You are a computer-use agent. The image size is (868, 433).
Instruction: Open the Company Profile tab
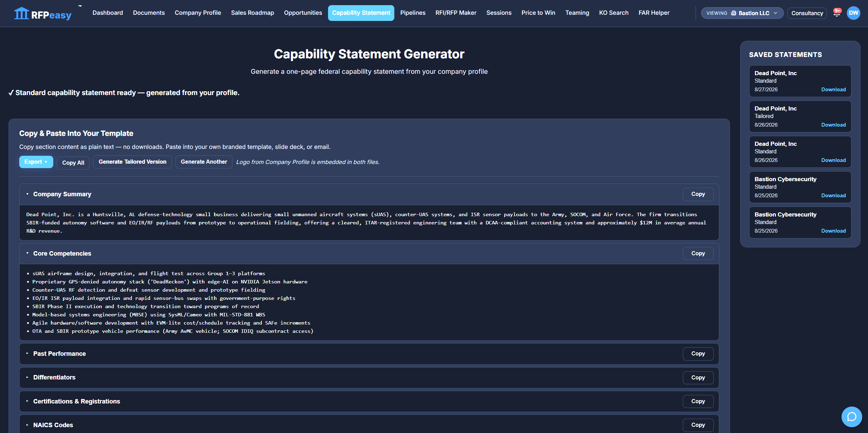click(x=198, y=13)
